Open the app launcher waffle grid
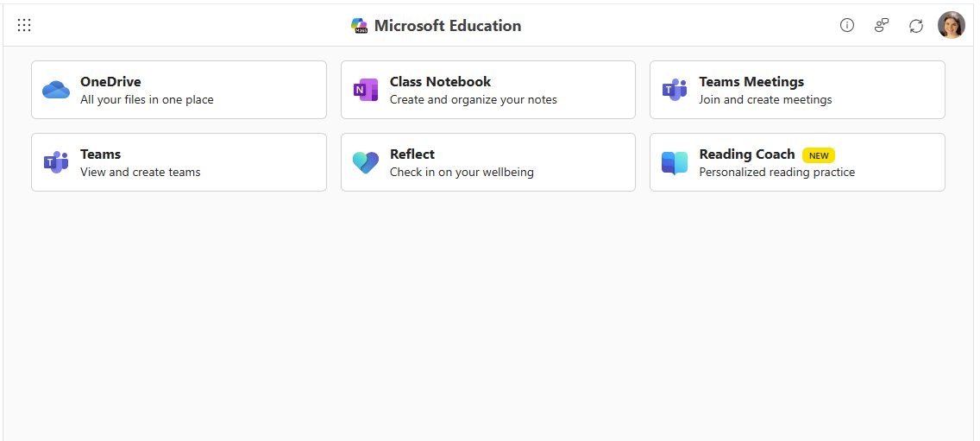This screenshot has width=980, height=441. point(24,26)
